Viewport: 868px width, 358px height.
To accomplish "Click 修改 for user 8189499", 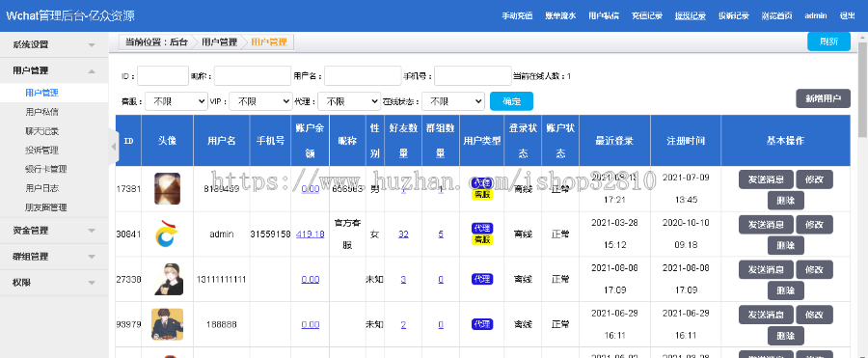I will [814, 179].
